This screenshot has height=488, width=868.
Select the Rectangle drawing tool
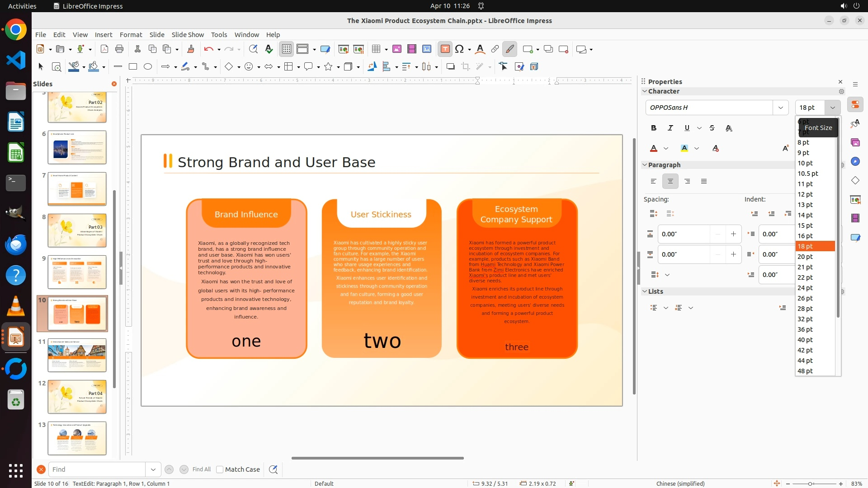click(133, 67)
